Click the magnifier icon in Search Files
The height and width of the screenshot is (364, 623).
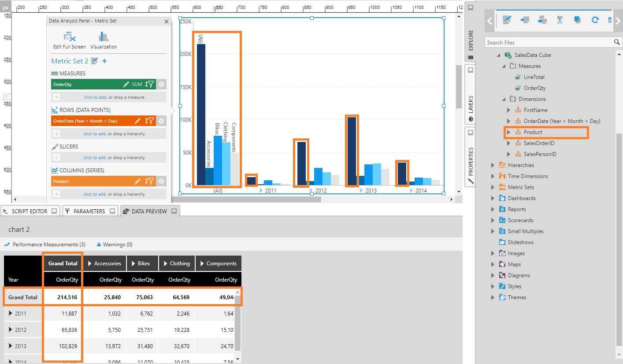(616, 42)
